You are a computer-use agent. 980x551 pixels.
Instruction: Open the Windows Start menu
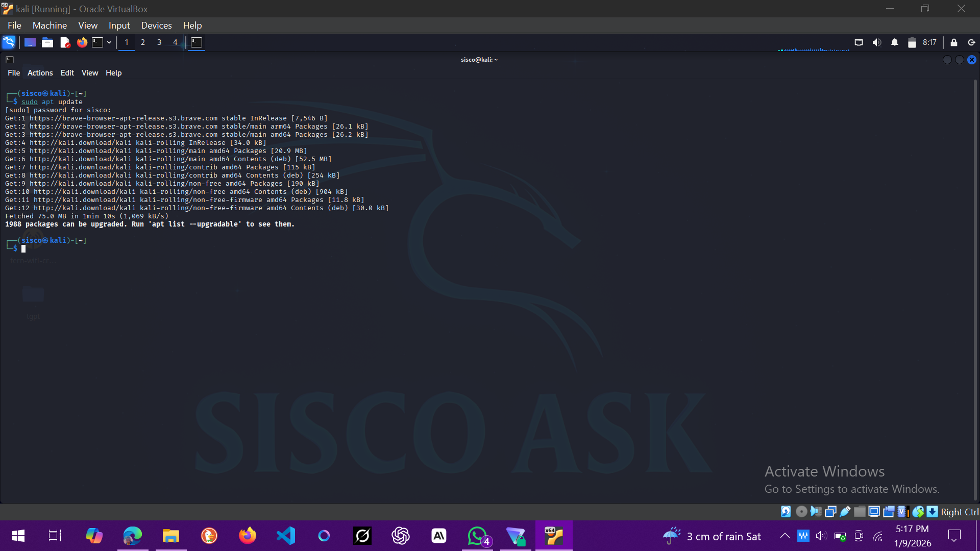tap(18, 536)
